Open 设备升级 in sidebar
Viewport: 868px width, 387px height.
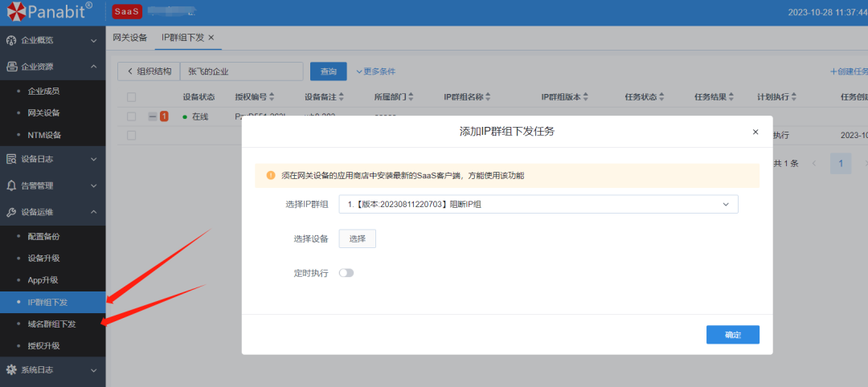point(43,259)
